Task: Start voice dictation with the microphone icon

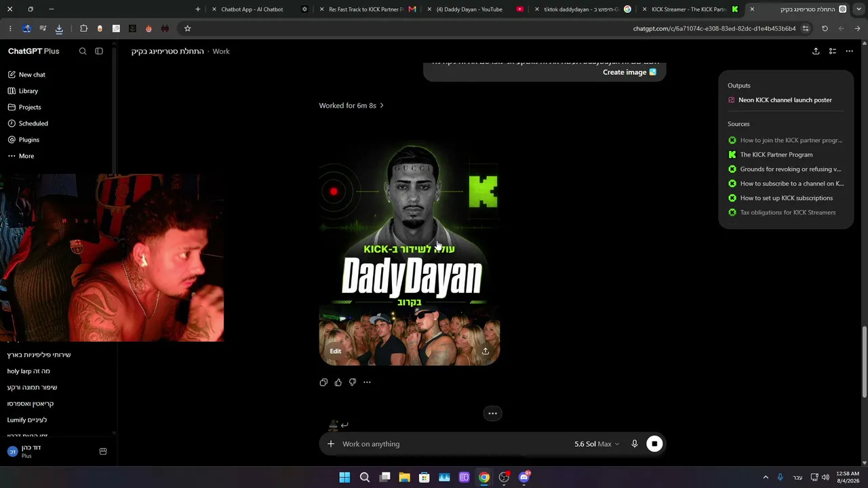Action: (x=635, y=444)
